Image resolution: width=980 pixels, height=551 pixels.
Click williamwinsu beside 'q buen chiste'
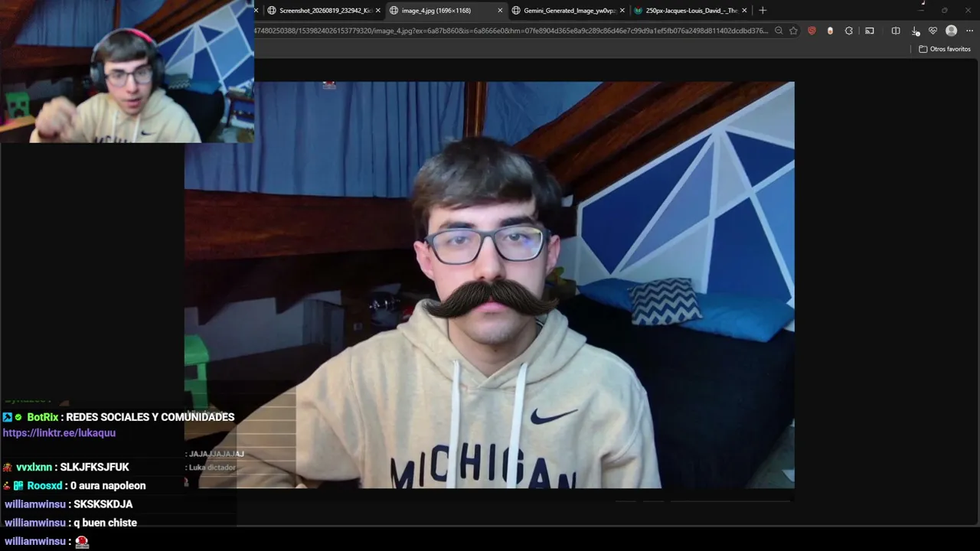(x=35, y=523)
